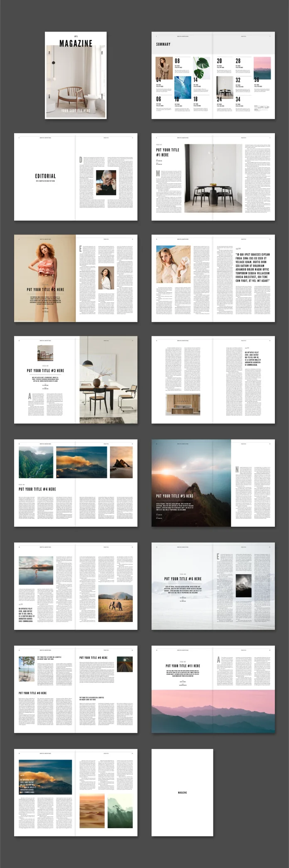The width and height of the screenshot is (289, 868).
Task: Click "Put Your Title #5 Here" on mountain photo
Action: pyautogui.click(x=174, y=496)
